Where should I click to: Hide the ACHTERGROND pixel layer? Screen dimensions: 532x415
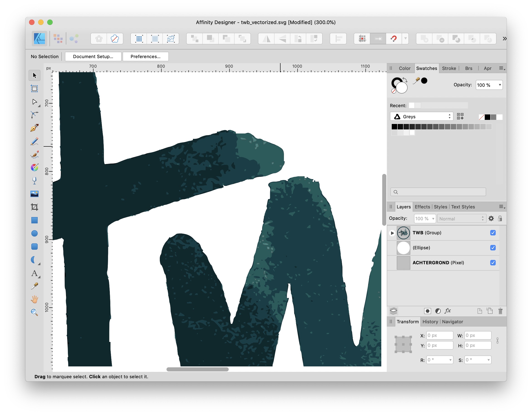point(493,263)
